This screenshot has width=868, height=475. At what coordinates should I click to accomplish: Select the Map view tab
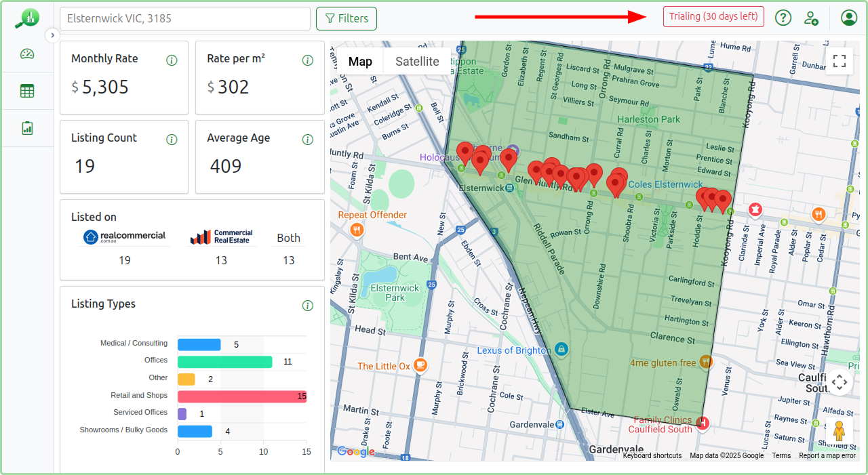[360, 61]
